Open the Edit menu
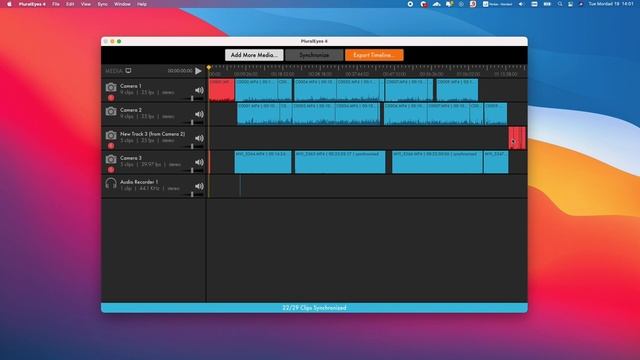The image size is (640, 360). tap(70, 4)
